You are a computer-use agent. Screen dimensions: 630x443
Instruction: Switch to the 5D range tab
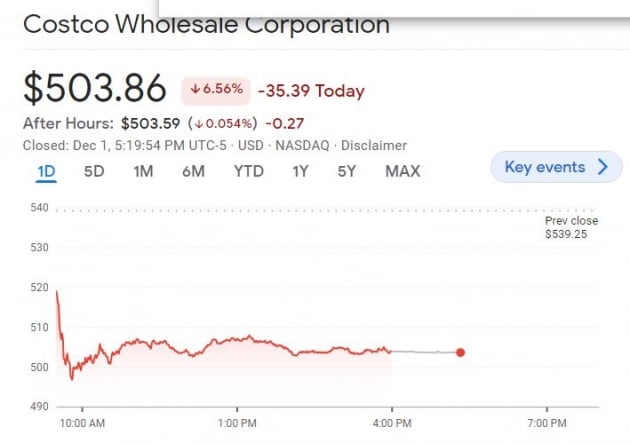tap(94, 171)
